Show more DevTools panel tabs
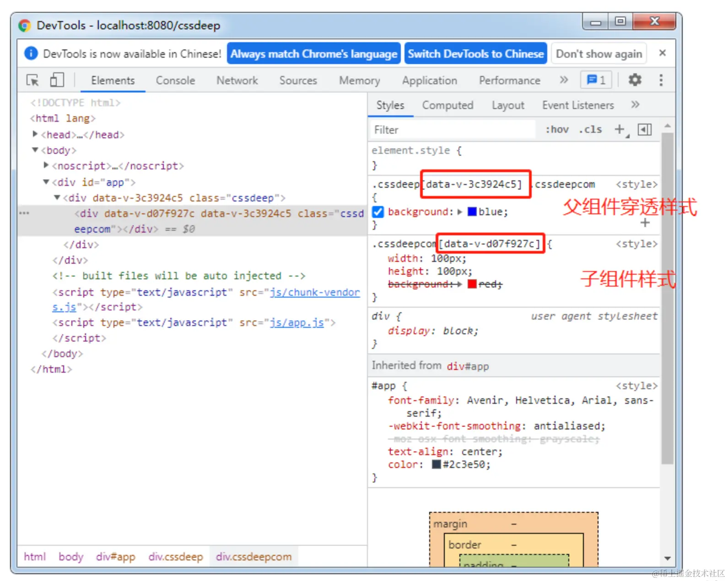The width and height of the screenshot is (728, 581). click(564, 80)
